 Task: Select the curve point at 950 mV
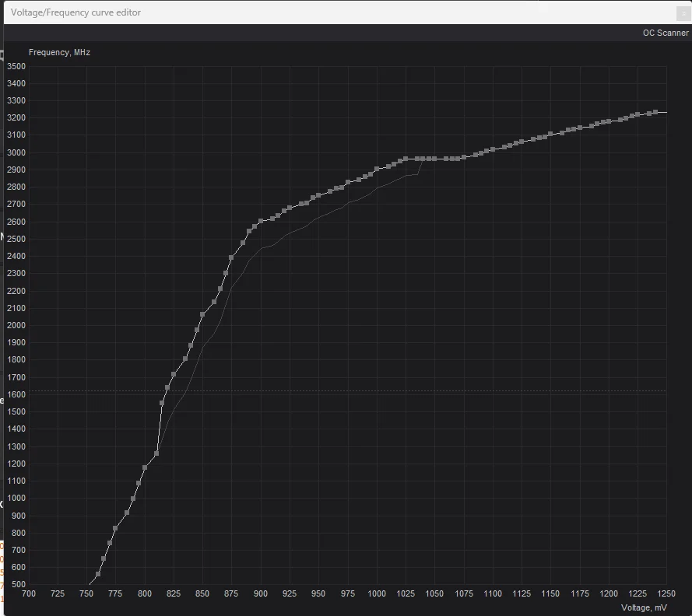(x=318, y=195)
